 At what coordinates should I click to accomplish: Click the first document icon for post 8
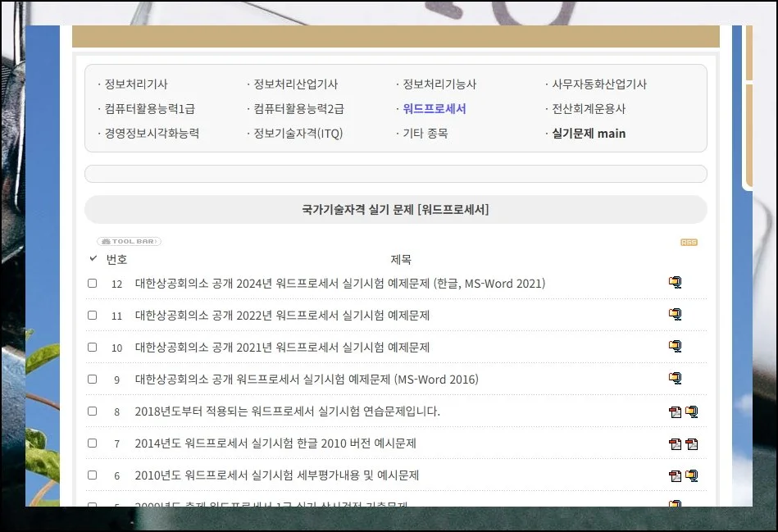675,412
